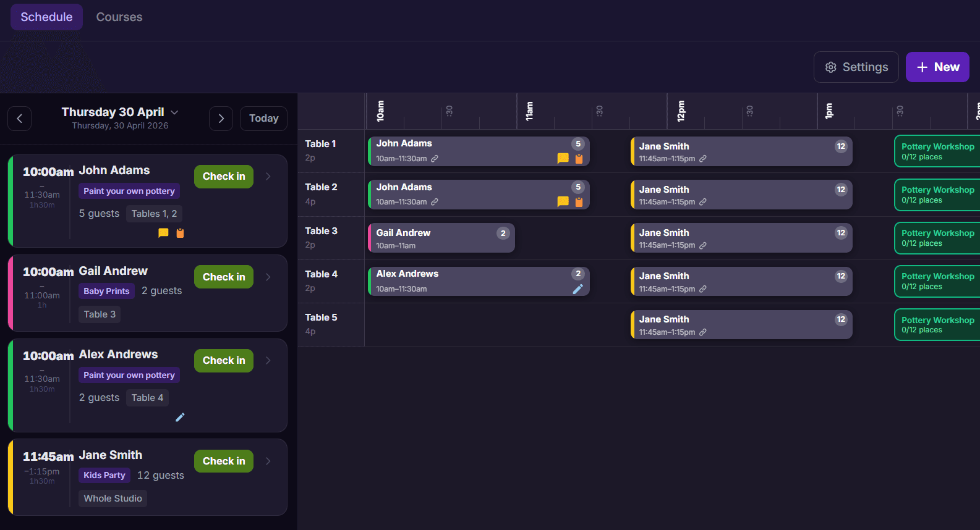
Task: Click link icon in Table 4 Jane Smith block
Action: tap(703, 289)
